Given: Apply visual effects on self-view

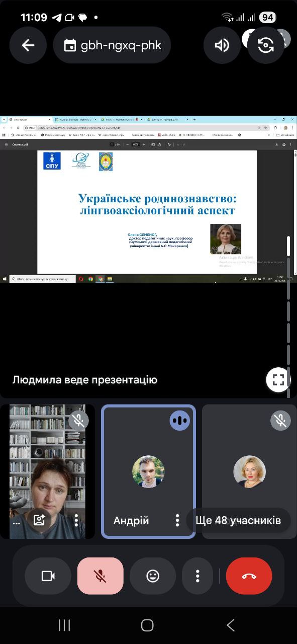Looking at the screenshot, I should pyautogui.click(x=39, y=520).
